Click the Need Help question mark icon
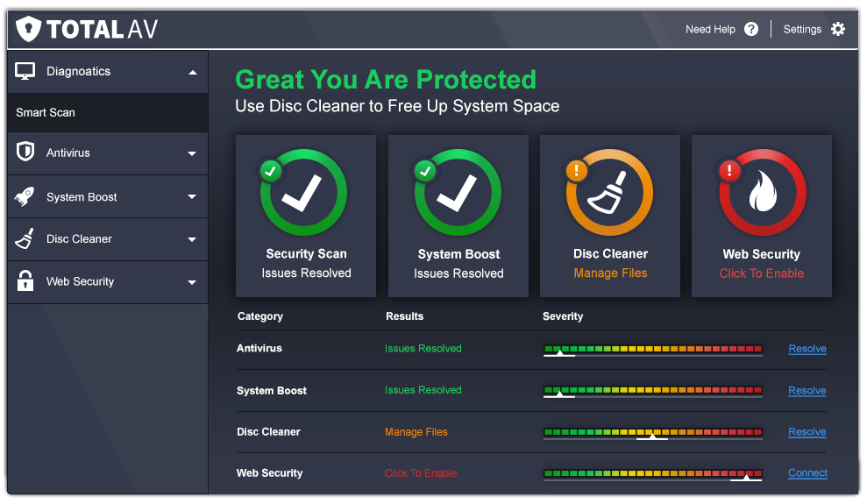Screen dimensions: 867x504 [x=751, y=29]
